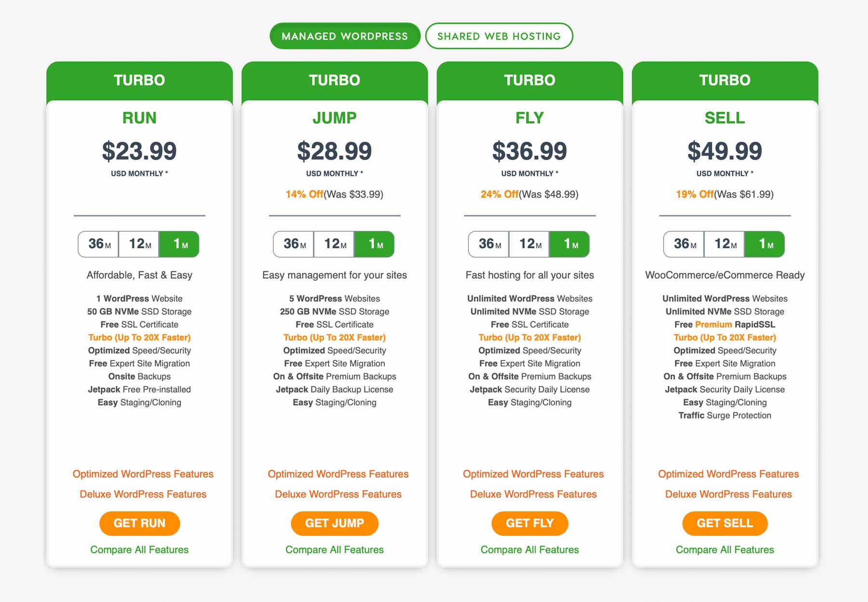
Task: Choose 12-month billing on Sell plan
Action: pos(725,244)
